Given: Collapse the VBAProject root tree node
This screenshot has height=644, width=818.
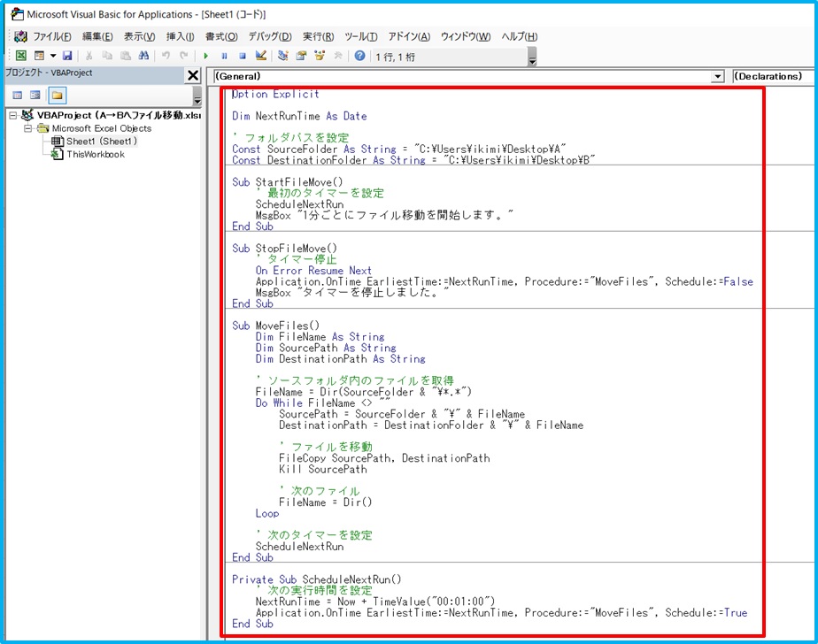Looking at the screenshot, I should point(12,115).
